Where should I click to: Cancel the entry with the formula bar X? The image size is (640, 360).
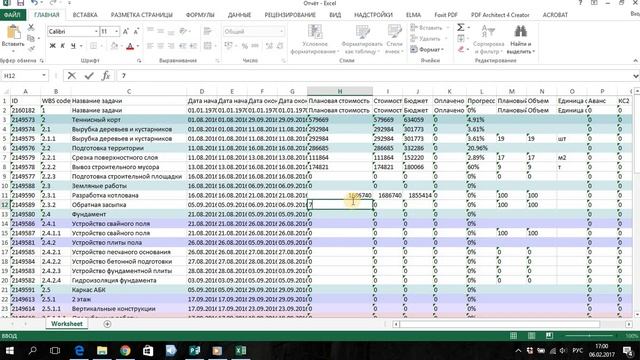pyautogui.click(x=72, y=76)
